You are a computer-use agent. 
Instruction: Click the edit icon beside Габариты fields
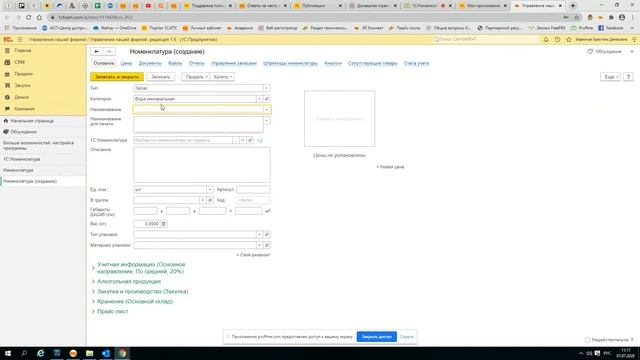coord(268,211)
